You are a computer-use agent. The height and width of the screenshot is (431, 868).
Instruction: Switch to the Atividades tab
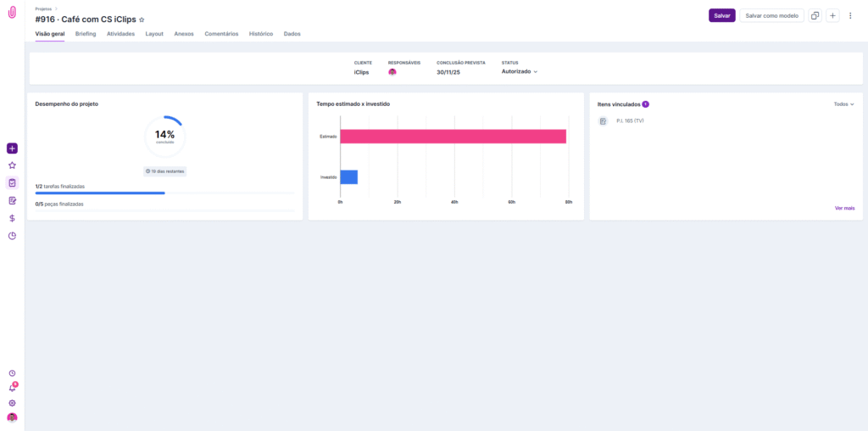[120, 34]
